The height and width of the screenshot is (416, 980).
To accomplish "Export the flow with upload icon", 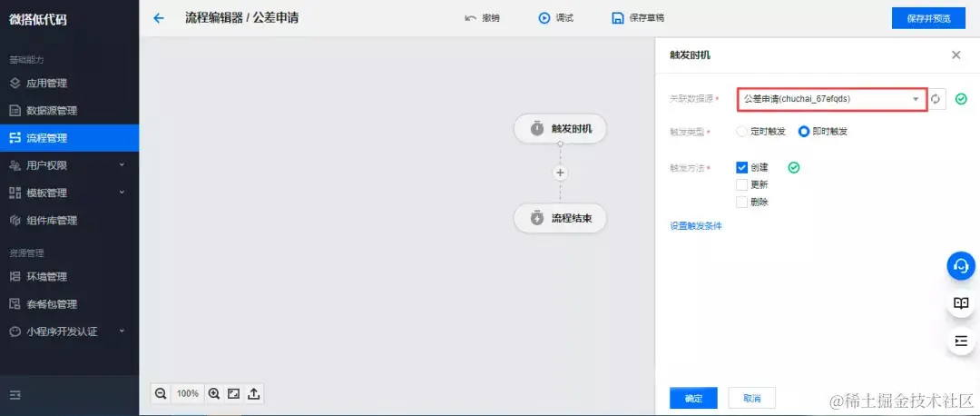I will [x=254, y=393].
